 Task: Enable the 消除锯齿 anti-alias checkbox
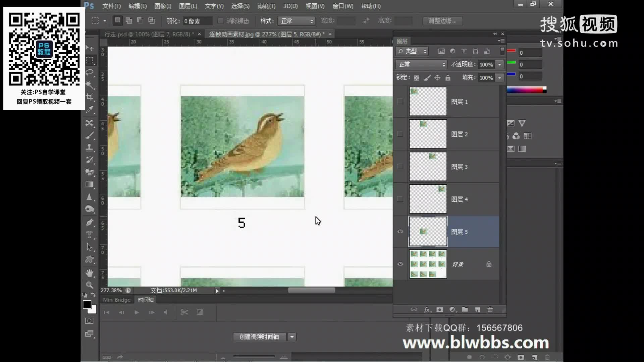(x=220, y=21)
